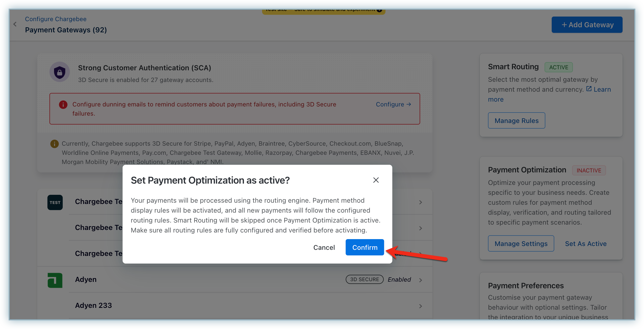Click the info icon on the test site banner
The height and width of the screenshot is (329, 644).
379,10
